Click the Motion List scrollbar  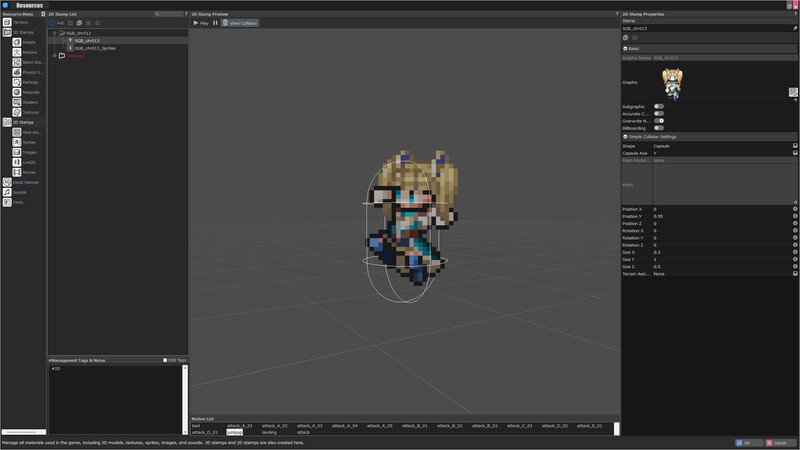tap(616, 429)
